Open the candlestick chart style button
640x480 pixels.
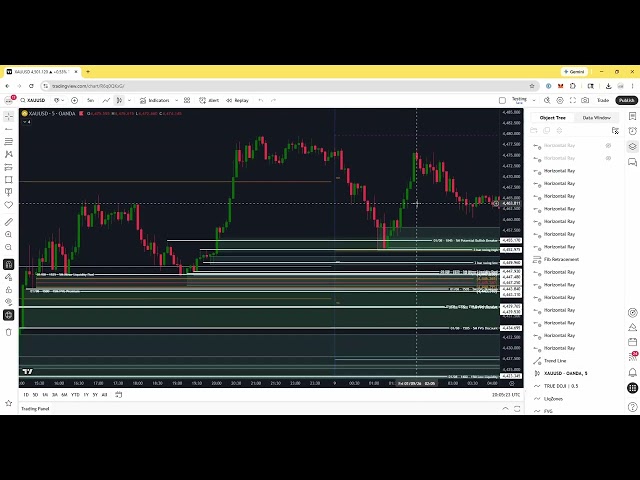tap(119, 100)
